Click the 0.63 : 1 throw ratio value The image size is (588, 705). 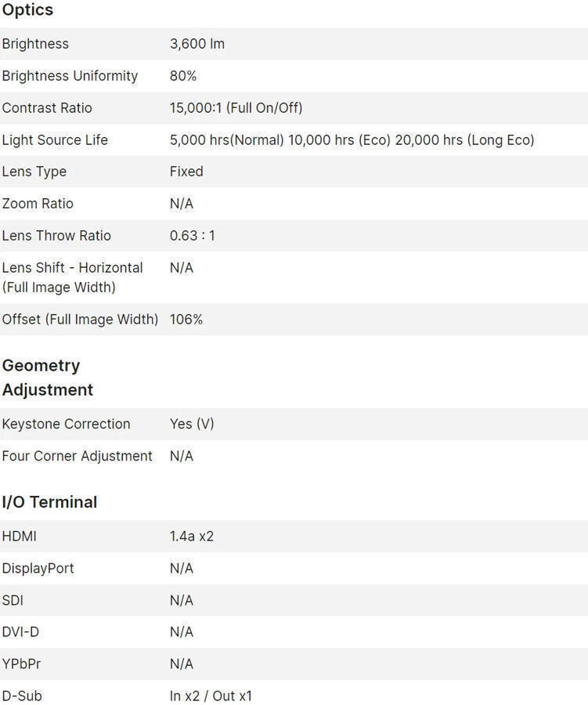coord(192,236)
